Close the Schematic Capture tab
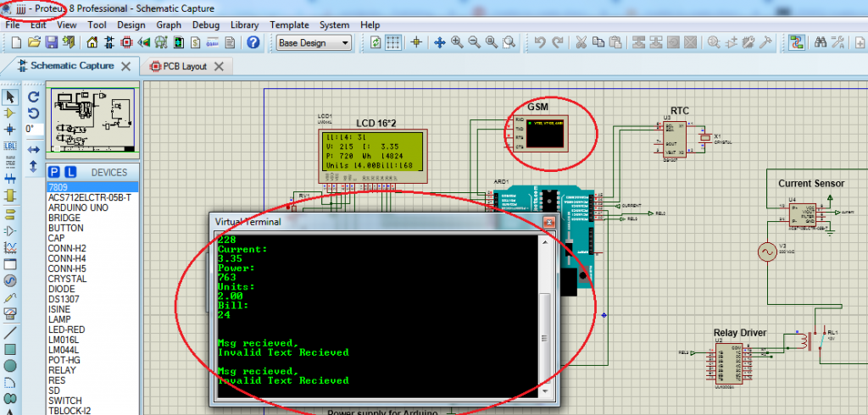This screenshot has height=415, width=868. pyautogui.click(x=125, y=66)
